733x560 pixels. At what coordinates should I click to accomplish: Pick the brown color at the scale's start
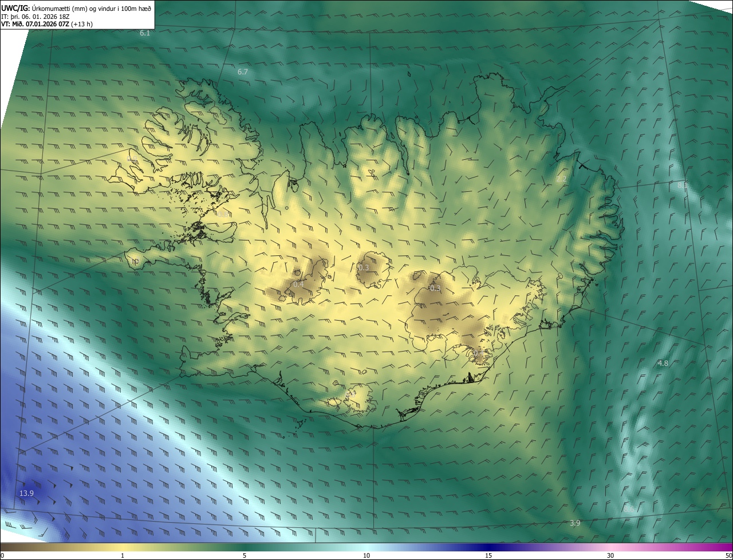point(3,547)
